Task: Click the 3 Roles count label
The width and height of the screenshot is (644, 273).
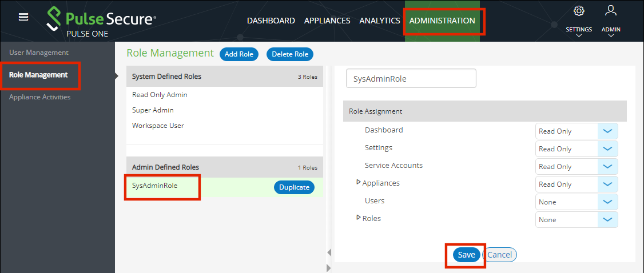Action: point(308,77)
